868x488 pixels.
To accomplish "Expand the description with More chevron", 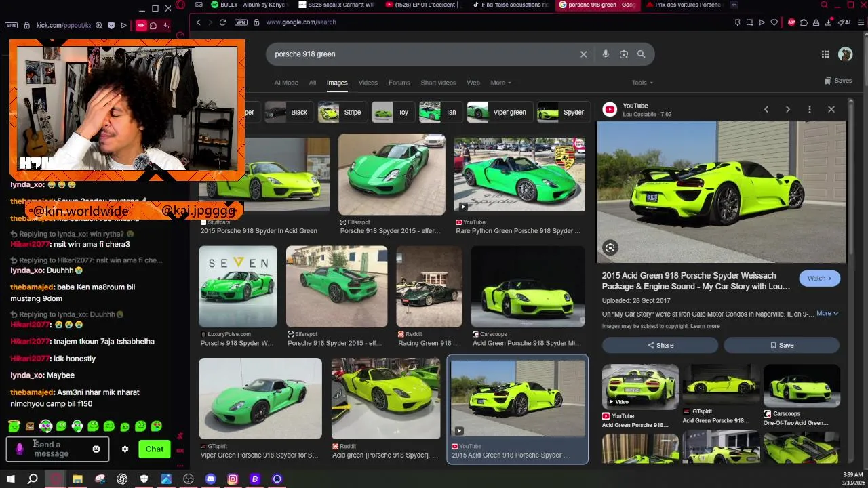I will tap(827, 314).
